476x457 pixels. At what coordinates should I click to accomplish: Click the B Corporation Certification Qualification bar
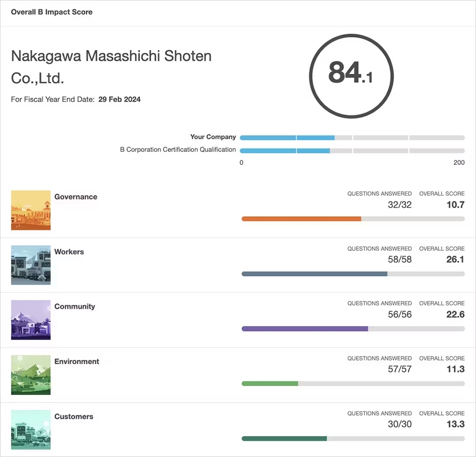(285, 151)
